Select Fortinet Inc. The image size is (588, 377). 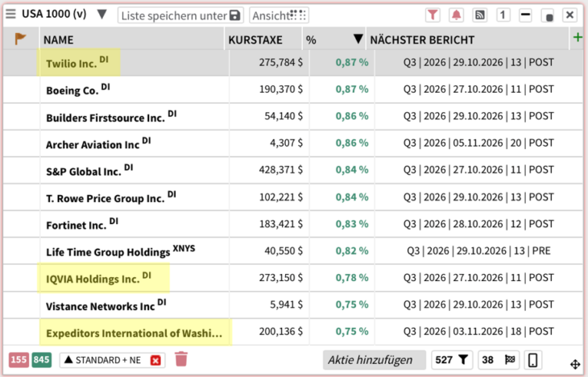[x=82, y=224]
